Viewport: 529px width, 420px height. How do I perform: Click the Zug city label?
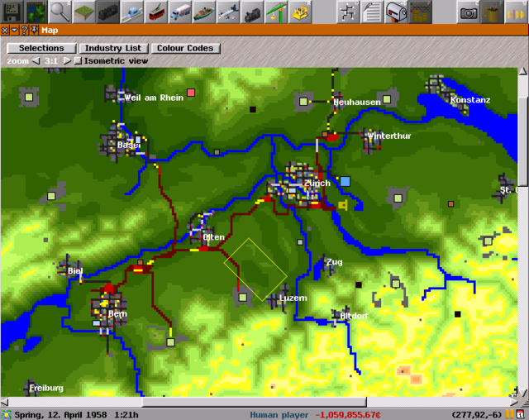(x=334, y=262)
